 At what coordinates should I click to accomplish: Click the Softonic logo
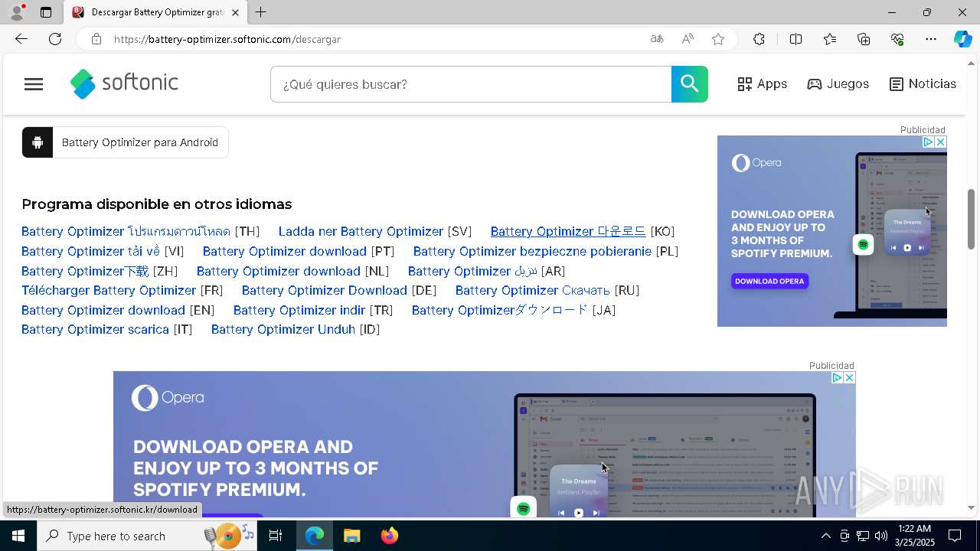coord(124,83)
